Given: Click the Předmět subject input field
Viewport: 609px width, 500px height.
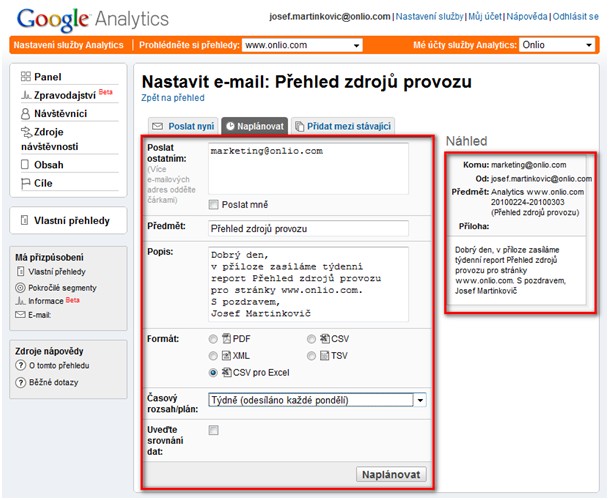Looking at the screenshot, I should coord(308,228).
